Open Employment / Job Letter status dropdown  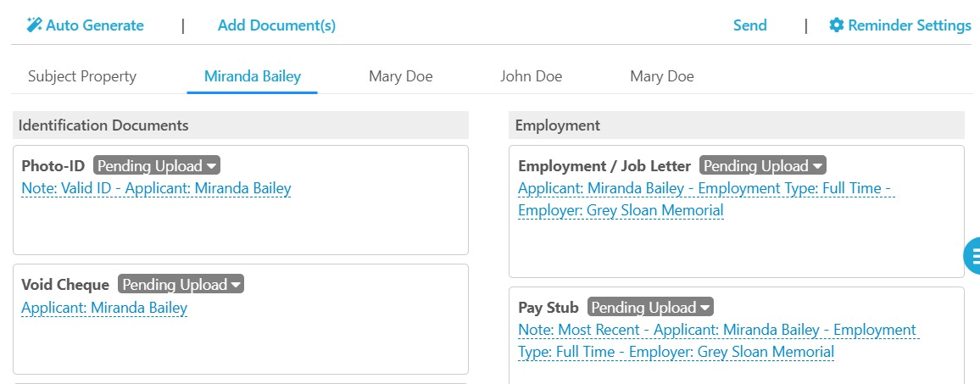click(762, 166)
